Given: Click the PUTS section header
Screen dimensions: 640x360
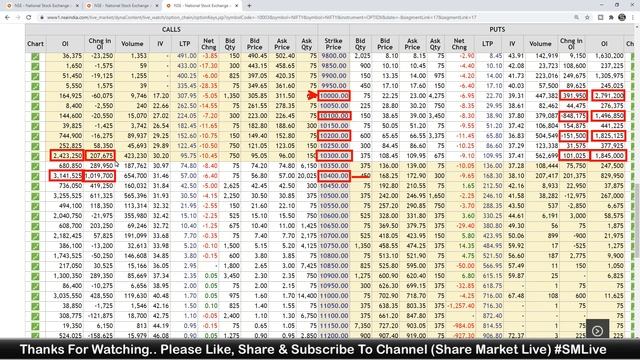Looking at the screenshot, I should tap(497, 29).
